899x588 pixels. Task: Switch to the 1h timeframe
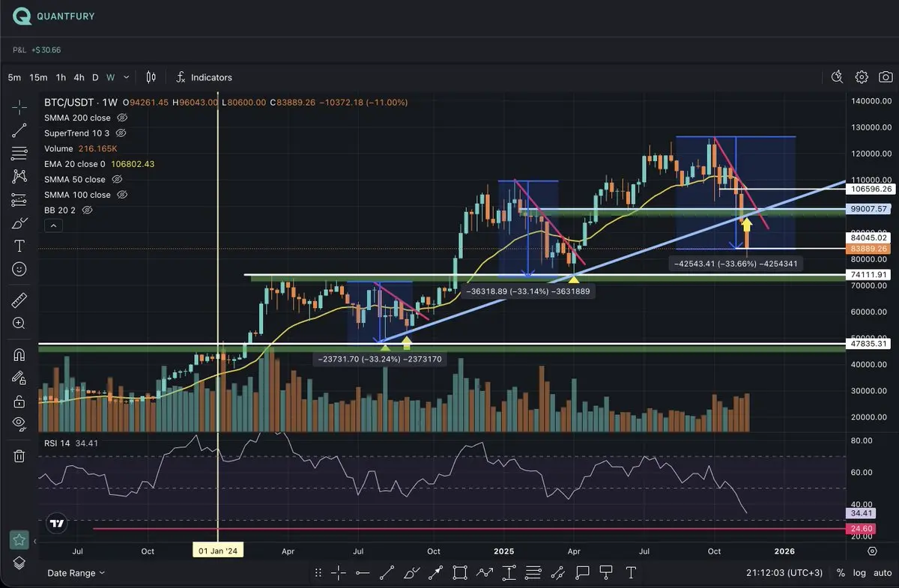[x=61, y=77]
